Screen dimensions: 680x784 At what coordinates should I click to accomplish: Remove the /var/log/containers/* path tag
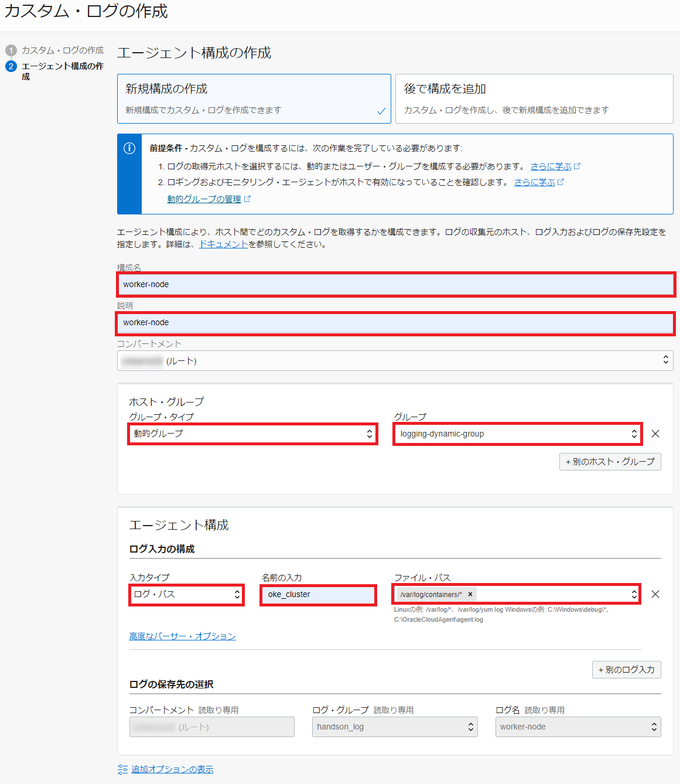tap(470, 594)
